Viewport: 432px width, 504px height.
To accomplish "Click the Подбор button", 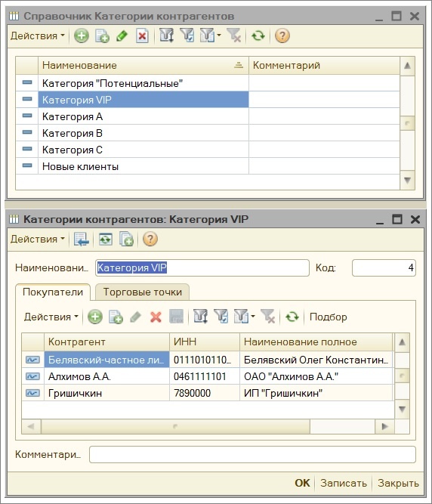I will point(329,317).
